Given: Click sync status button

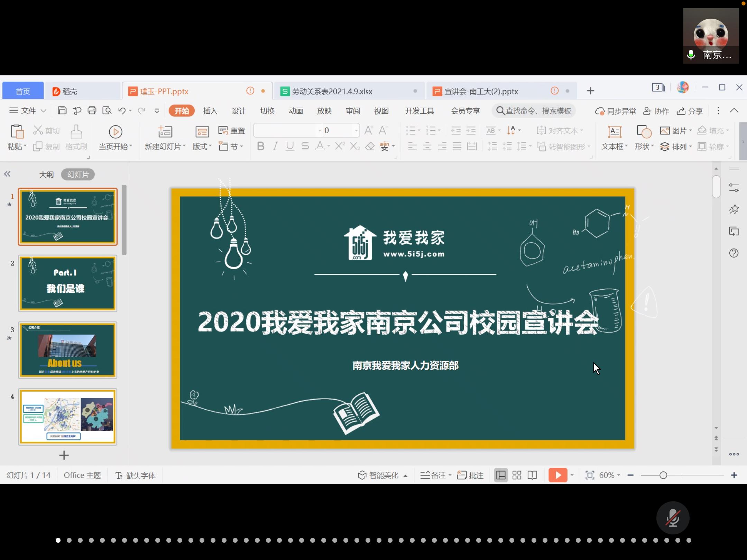Looking at the screenshot, I should [x=615, y=111].
